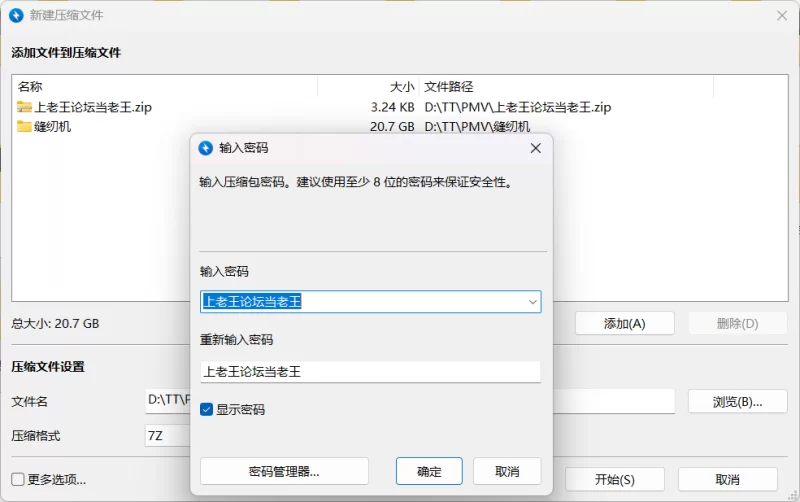Click the 3.24 KB size value
Screen dimensions: 800x502
[392, 107]
